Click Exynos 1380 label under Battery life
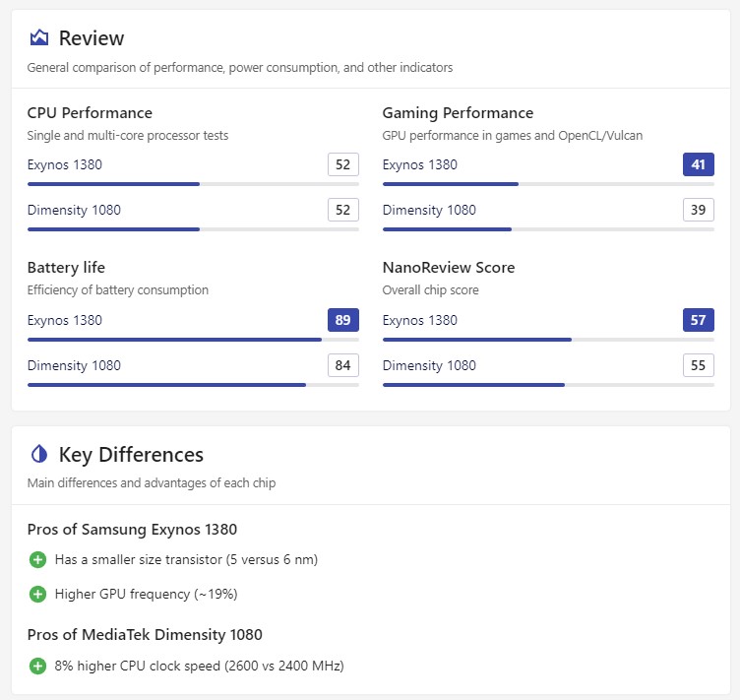 pyautogui.click(x=65, y=321)
